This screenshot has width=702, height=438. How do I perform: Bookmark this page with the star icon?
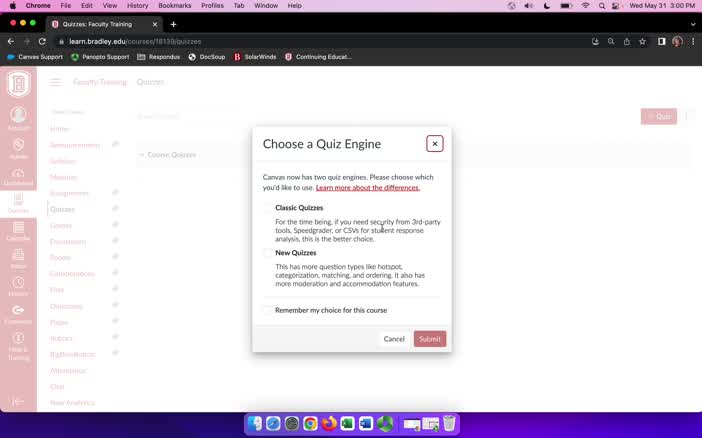642,41
